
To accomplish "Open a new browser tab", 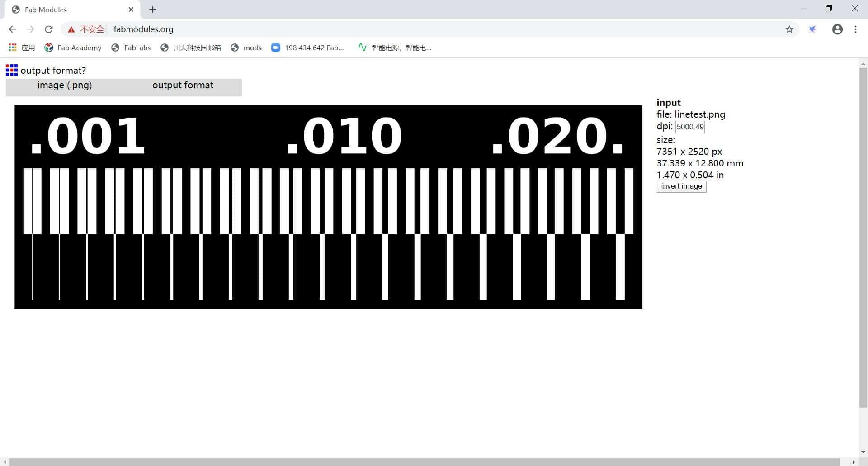I will pyautogui.click(x=152, y=10).
